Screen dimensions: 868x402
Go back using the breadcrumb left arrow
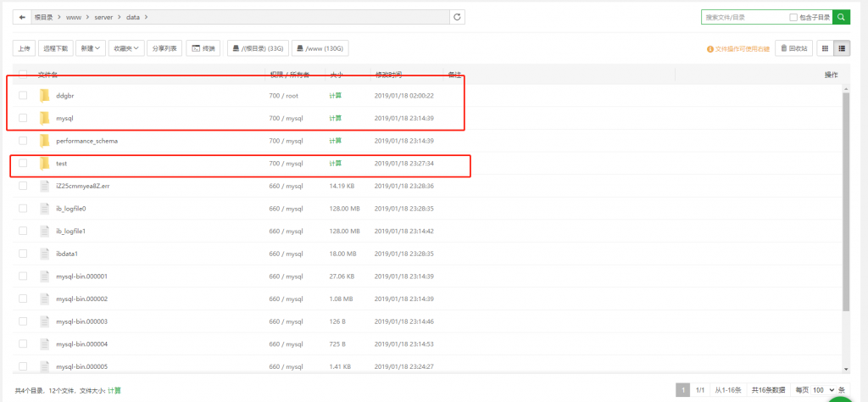(22, 17)
